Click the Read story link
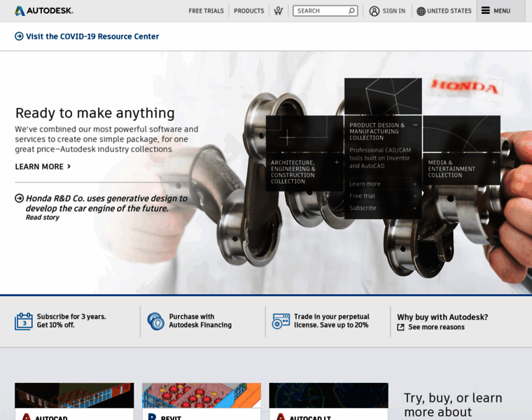The height and width of the screenshot is (420, 532). pyautogui.click(x=43, y=218)
